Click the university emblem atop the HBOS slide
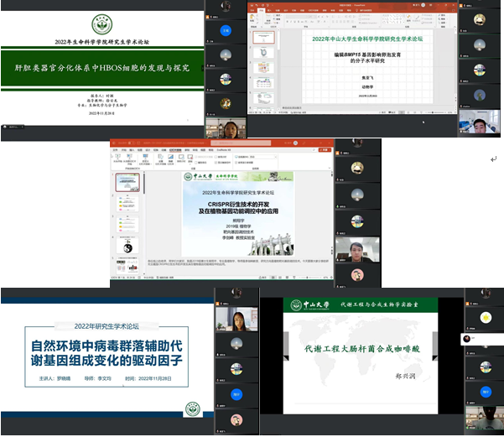 pos(101,16)
